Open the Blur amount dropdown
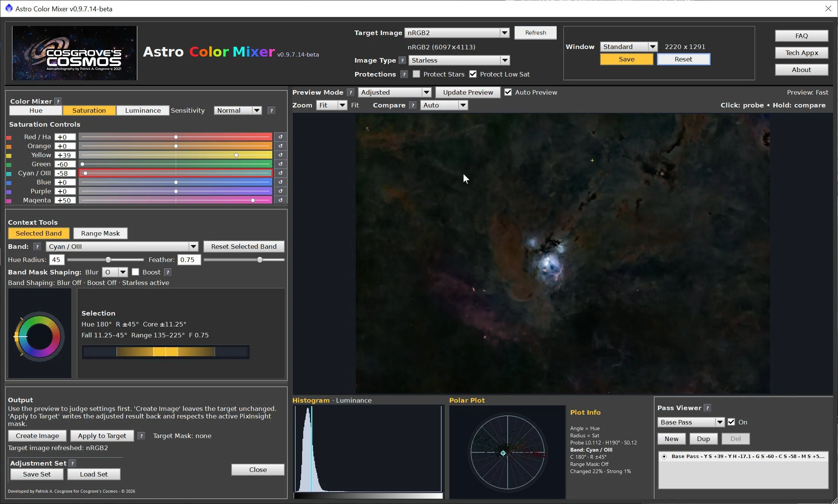The height and width of the screenshot is (504, 838). pyautogui.click(x=115, y=272)
